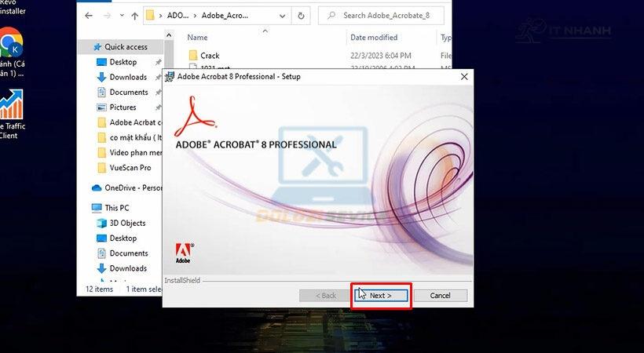Click Cancel in Acrobat setup dialog
Image resolution: width=644 pixels, height=353 pixels.
pyautogui.click(x=440, y=296)
